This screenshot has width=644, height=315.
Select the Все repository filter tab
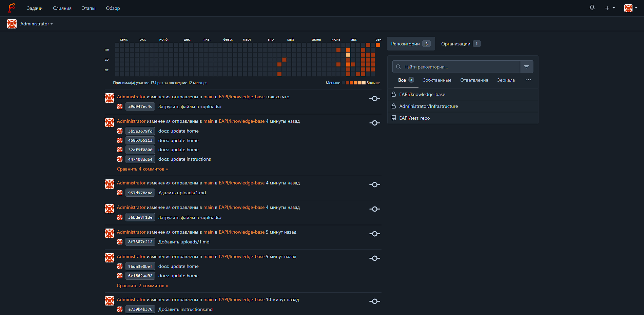pos(406,80)
